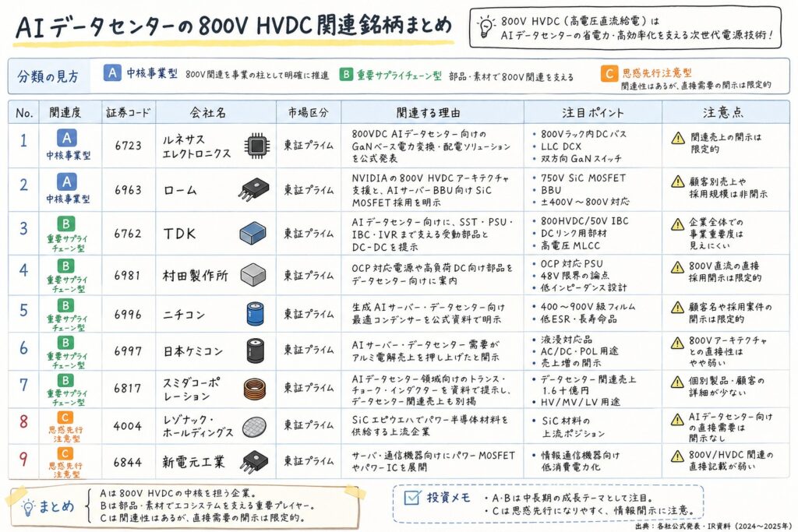Screen dimensions: 798x532
Task: Click the 中核事業型 label in the legend
Action: tap(152, 73)
